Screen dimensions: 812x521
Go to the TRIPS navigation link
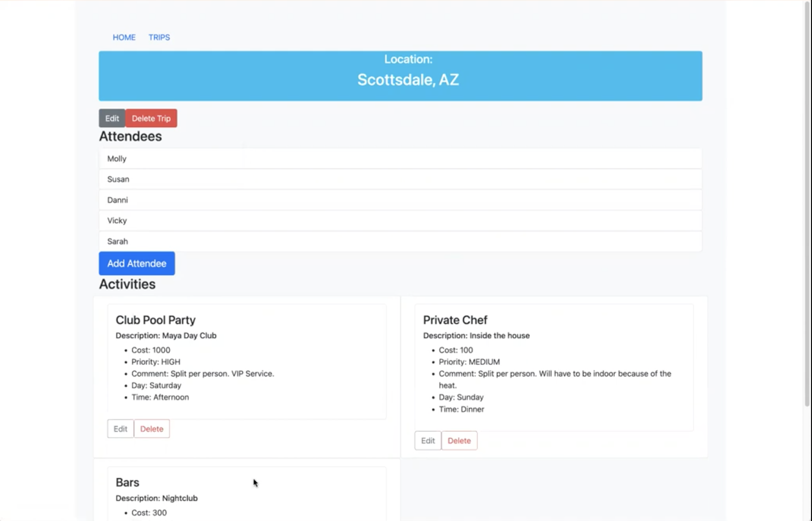(x=159, y=37)
